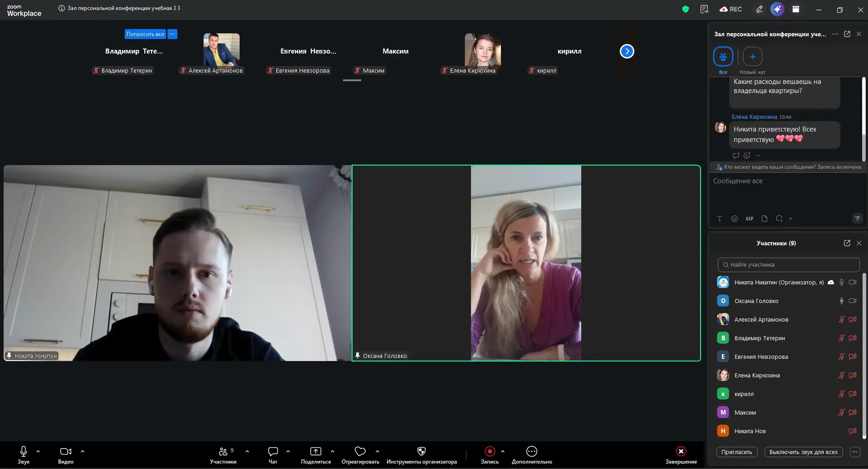Click Завершение to end the meeting
868x469 pixels.
681,455
